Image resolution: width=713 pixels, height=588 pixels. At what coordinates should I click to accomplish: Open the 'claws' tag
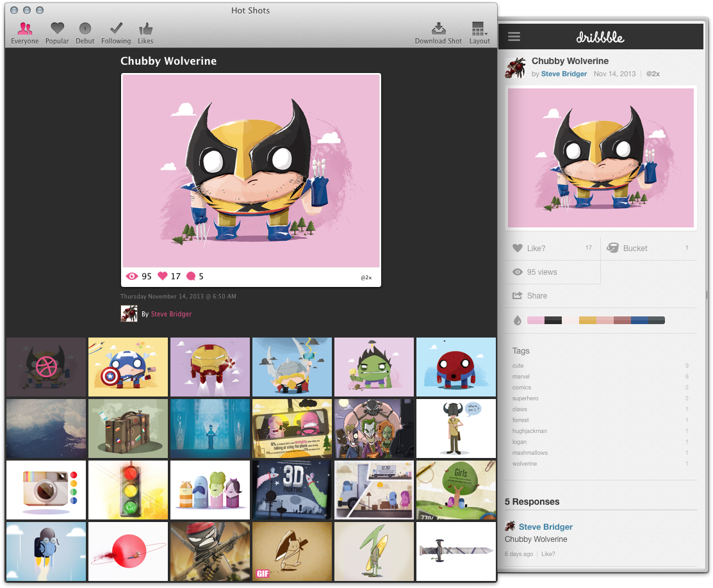click(x=520, y=409)
